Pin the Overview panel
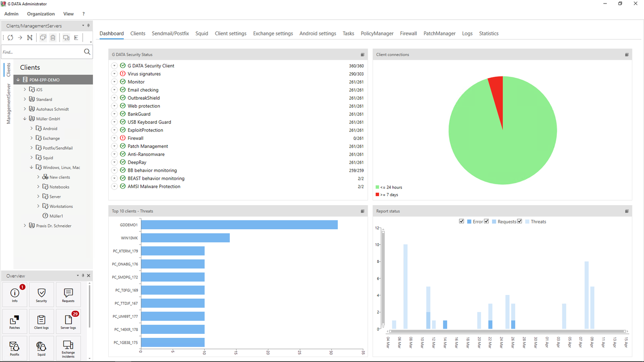 83,276
